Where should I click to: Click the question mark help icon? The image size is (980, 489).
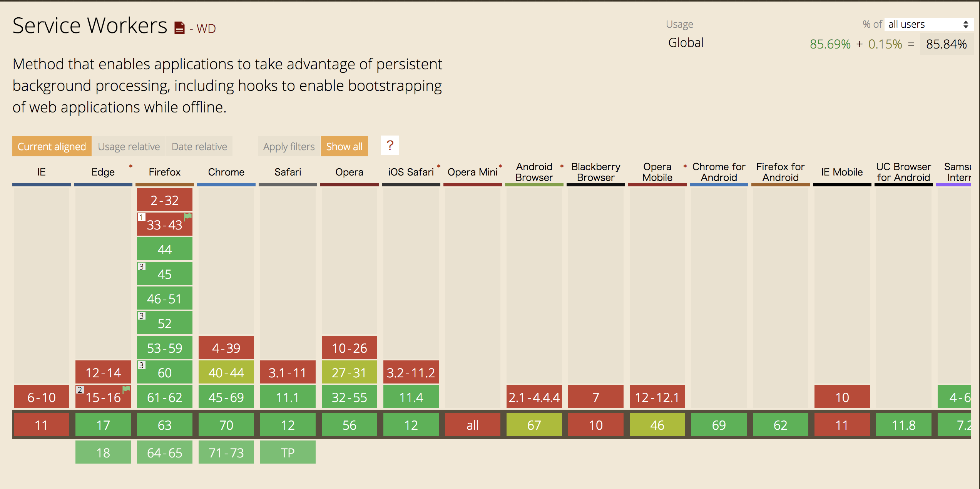pyautogui.click(x=390, y=146)
